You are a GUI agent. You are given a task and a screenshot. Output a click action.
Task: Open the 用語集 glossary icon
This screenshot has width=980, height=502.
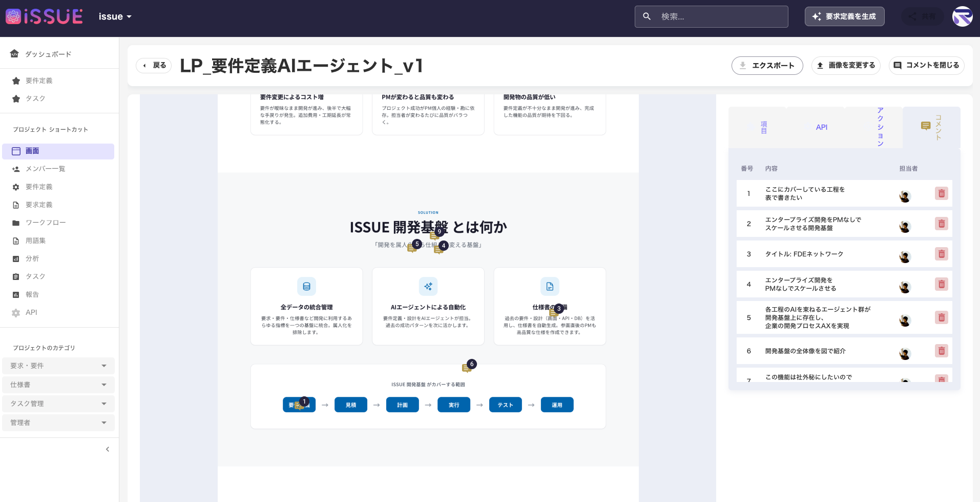coord(15,240)
